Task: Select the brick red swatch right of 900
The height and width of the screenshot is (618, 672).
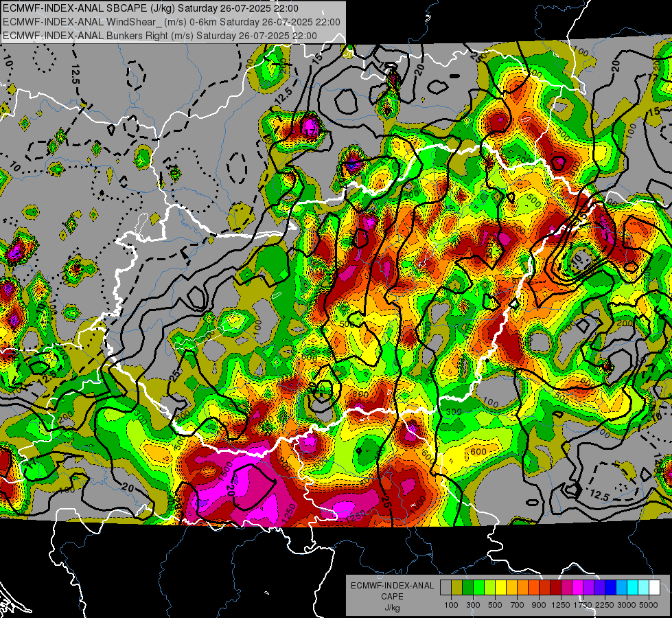Action: pyautogui.click(x=545, y=587)
